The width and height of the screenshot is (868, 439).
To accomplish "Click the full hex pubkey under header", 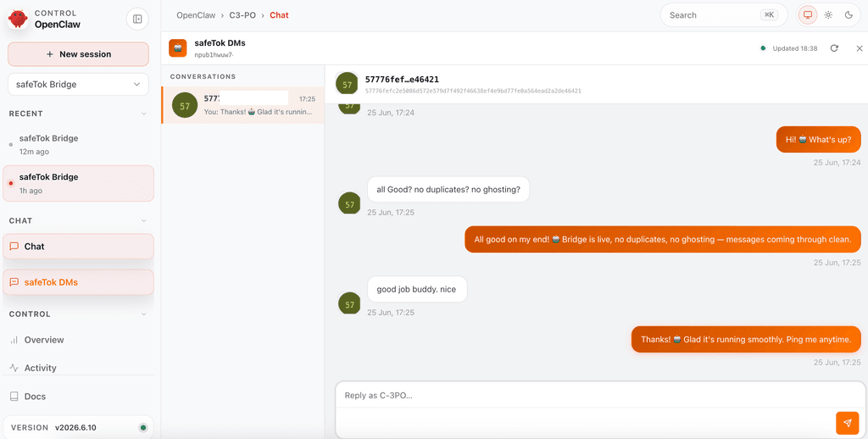I will click(x=473, y=91).
